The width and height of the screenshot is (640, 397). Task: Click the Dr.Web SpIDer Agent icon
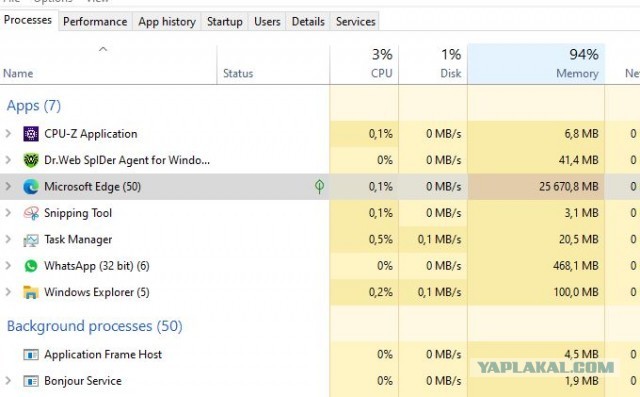coord(31,160)
